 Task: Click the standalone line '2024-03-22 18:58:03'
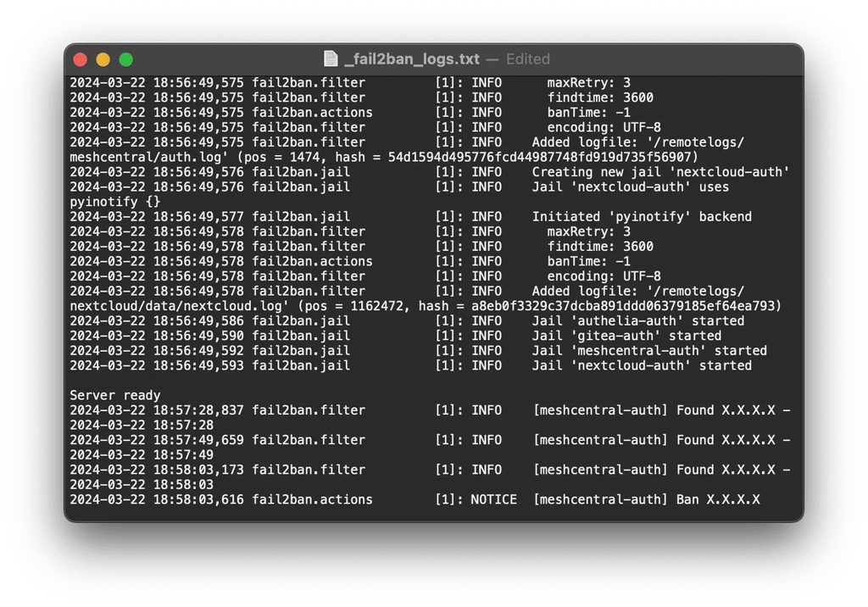(142, 485)
